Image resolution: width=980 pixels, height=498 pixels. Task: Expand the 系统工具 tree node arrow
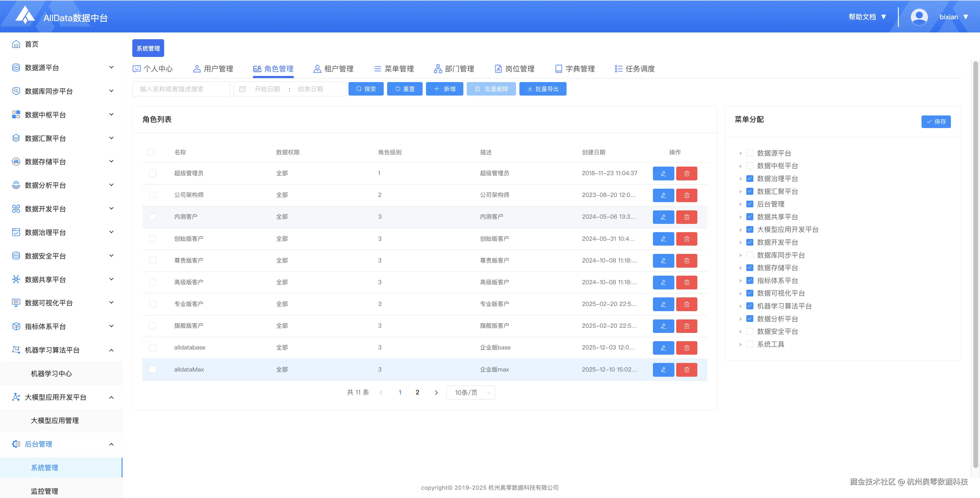[x=740, y=344]
